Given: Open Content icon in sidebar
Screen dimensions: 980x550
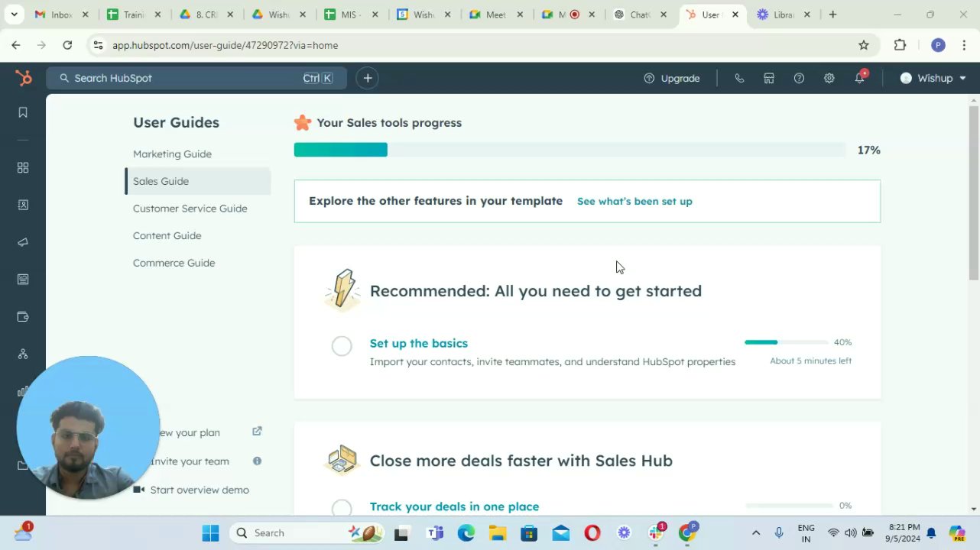Looking at the screenshot, I should (x=23, y=280).
